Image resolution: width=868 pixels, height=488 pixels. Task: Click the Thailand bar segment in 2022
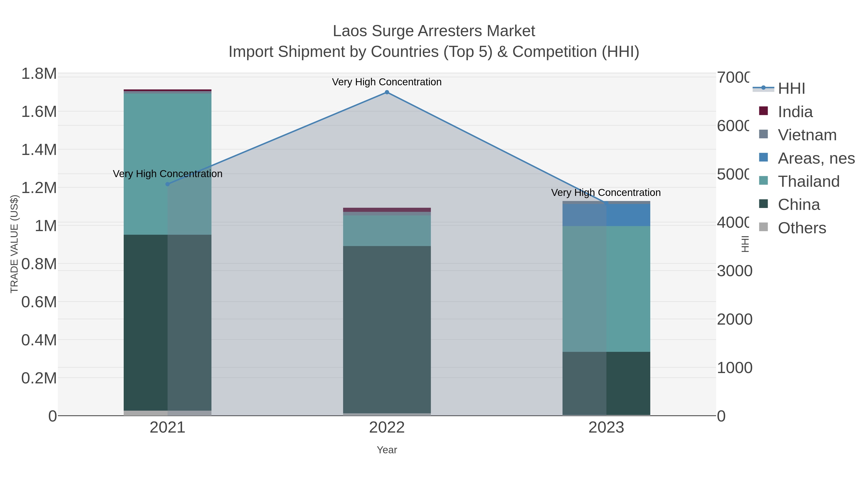click(387, 231)
